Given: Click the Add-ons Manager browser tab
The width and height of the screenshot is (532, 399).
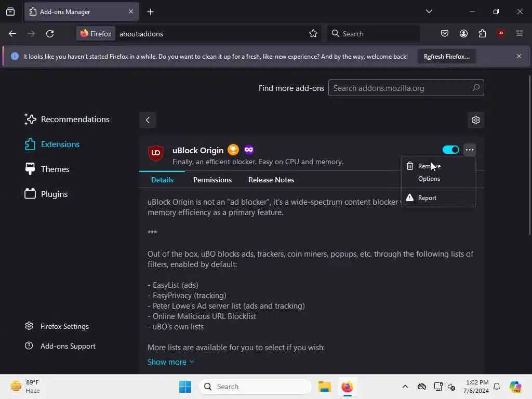Looking at the screenshot, I should 82,12.
